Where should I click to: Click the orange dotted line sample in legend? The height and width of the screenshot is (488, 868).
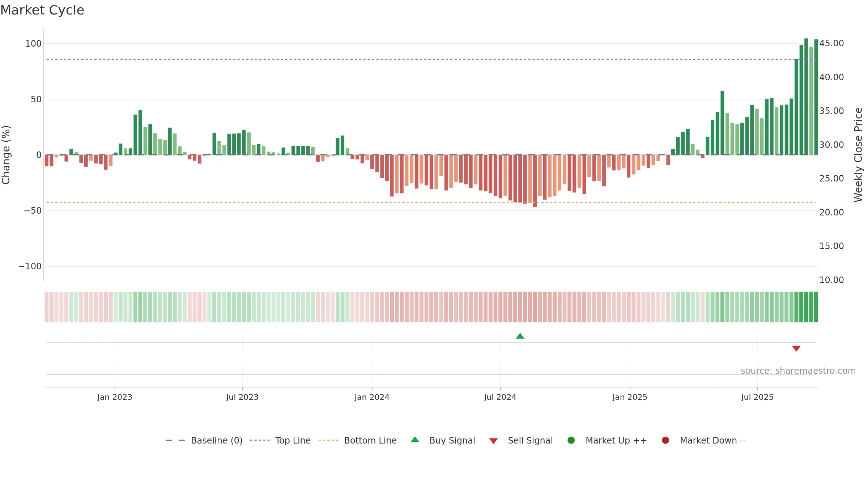coord(328,440)
